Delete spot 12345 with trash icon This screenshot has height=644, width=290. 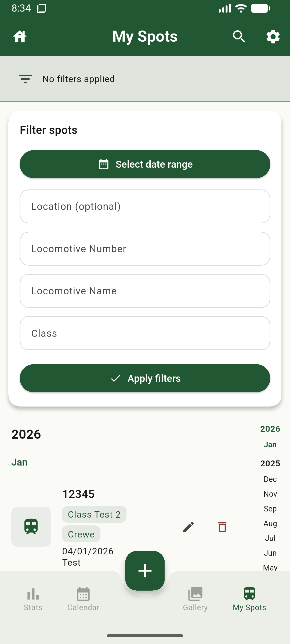(222, 527)
